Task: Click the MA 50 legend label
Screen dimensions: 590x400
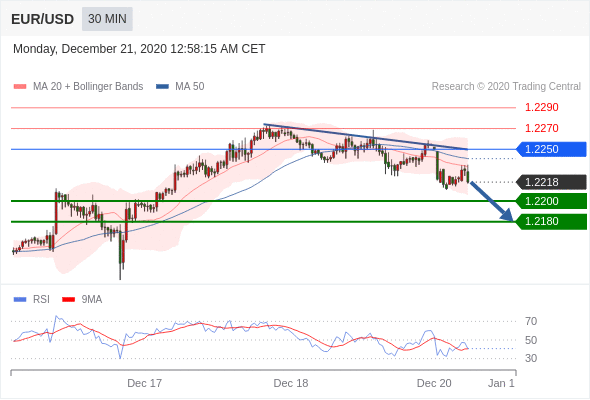Action: pyautogui.click(x=190, y=87)
